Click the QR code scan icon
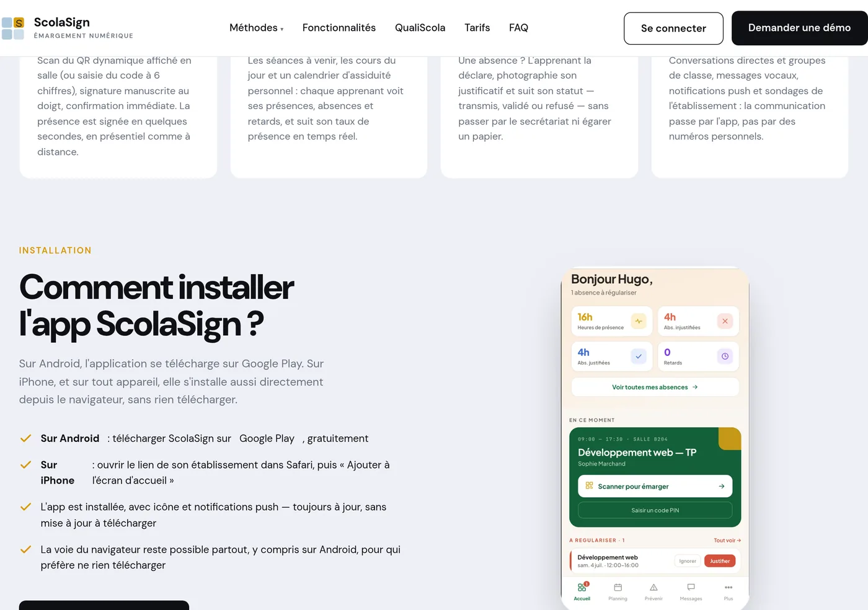The width and height of the screenshot is (868, 610). pos(589,485)
